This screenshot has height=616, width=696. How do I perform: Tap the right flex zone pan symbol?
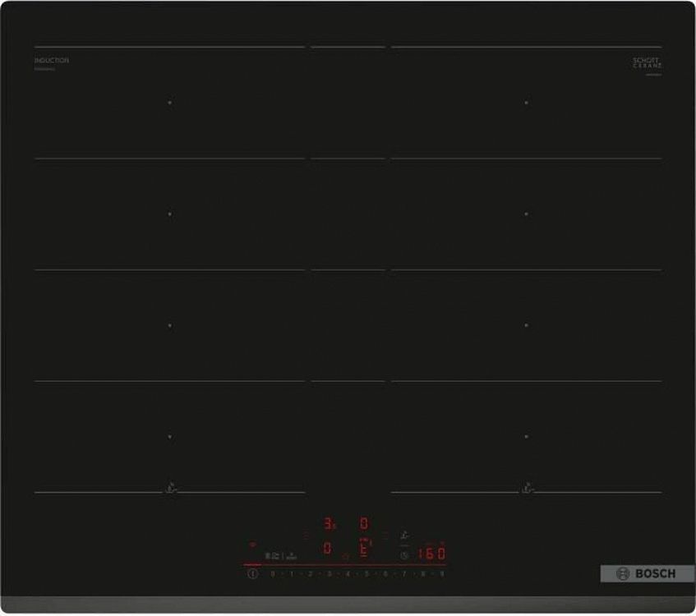tap(526, 488)
